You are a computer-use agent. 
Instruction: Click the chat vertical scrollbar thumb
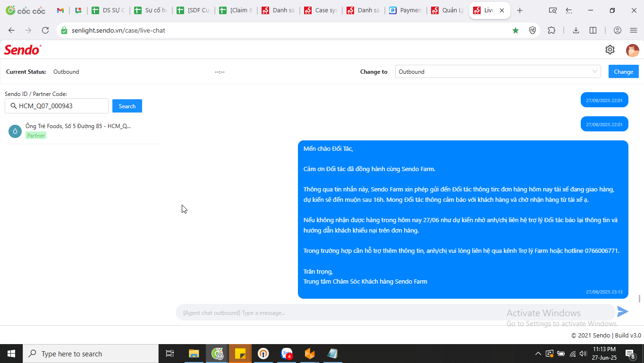coord(640,299)
